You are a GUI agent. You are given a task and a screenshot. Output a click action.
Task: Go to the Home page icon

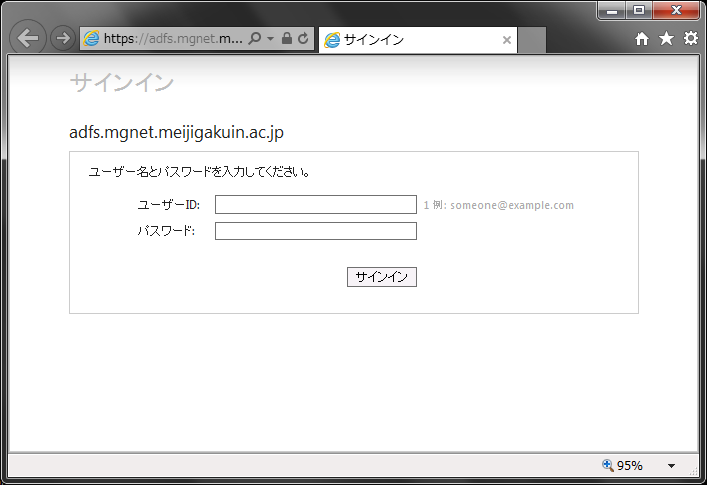click(642, 39)
